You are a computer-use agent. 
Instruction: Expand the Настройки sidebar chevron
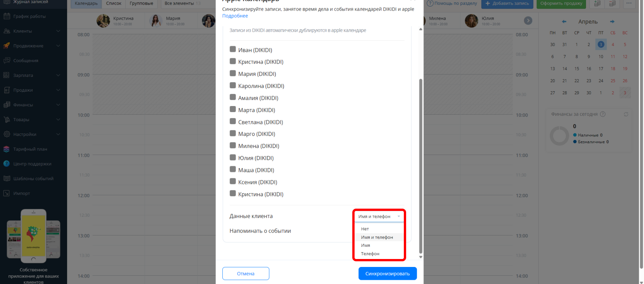(58, 134)
